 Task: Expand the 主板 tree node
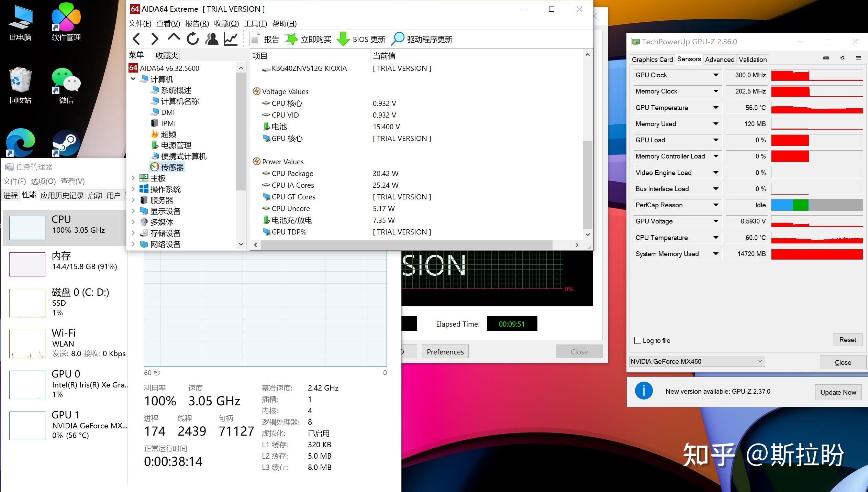coord(133,178)
